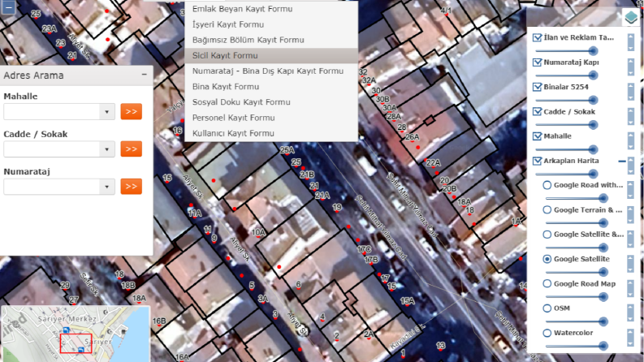644x362 pixels.
Task: Click the map zoom-out minus button
Action: click(x=8, y=7)
